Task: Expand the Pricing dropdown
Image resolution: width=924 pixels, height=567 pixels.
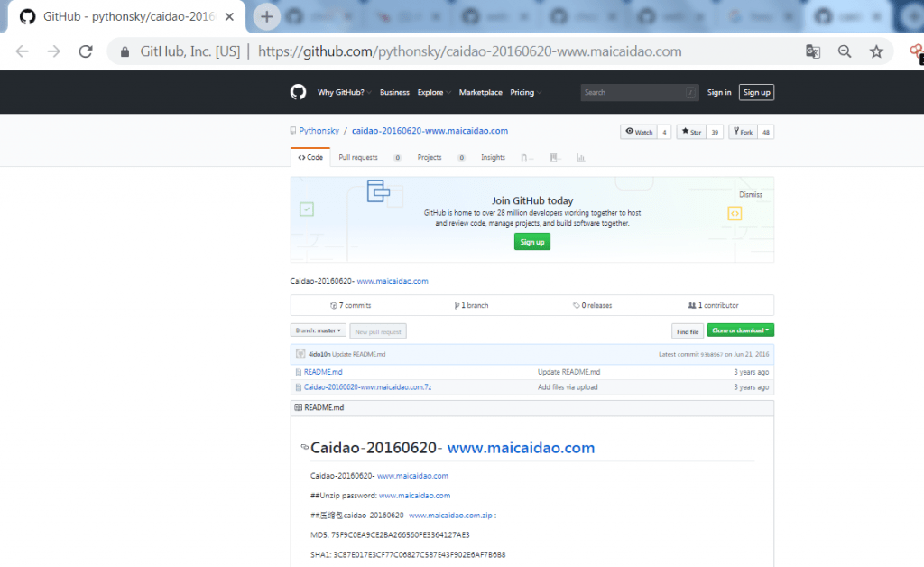Action: coord(525,92)
